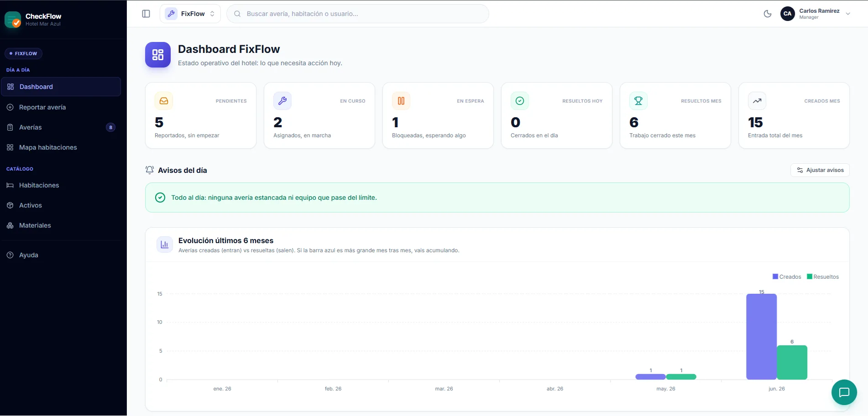This screenshot has height=416, width=868.
Task: Click the Materiales boxes icon
Action: (x=10, y=225)
